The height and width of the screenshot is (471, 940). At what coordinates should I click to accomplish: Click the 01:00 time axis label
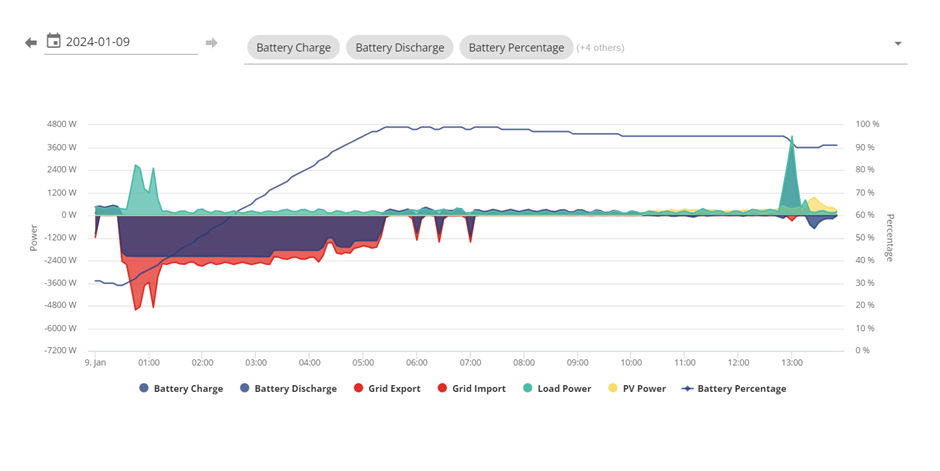[x=149, y=363]
